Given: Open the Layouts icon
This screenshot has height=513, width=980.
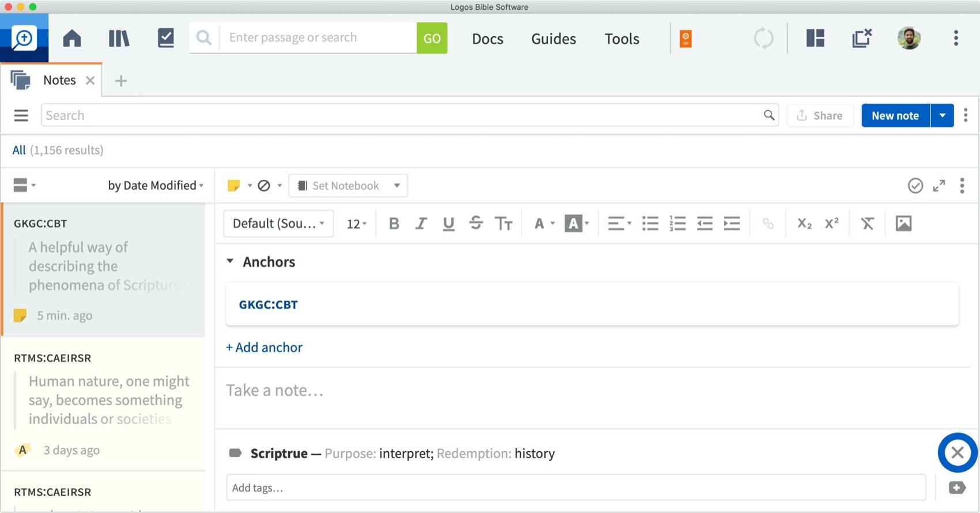Looking at the screenshot, I should tap(815, 39).
